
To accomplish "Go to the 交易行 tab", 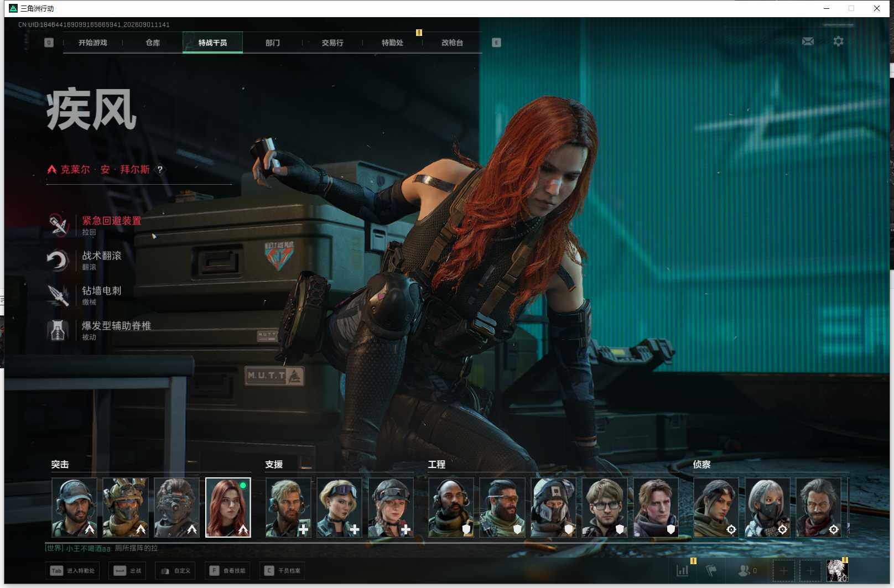I will click(x=332, y=43).
